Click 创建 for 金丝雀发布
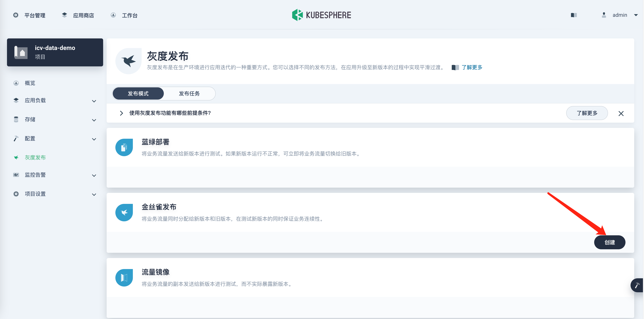Screen dimensions: 644x319 pyautogui.click(x=610, y=242)
